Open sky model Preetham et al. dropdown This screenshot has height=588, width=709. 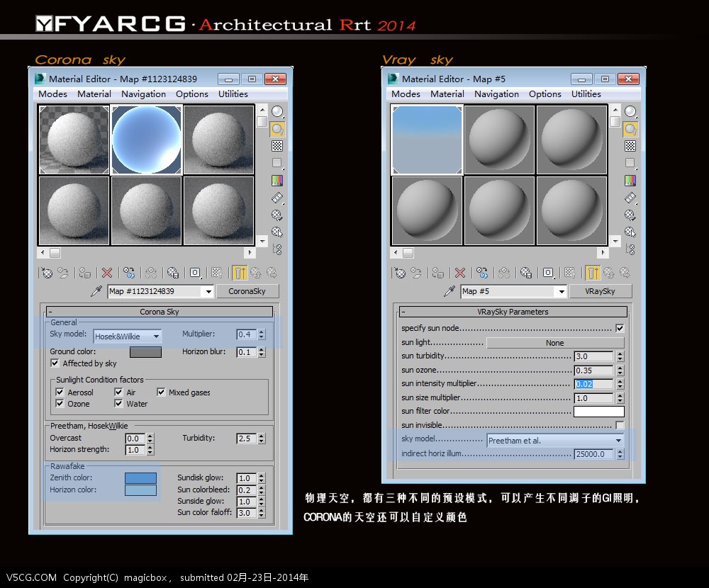555,440
